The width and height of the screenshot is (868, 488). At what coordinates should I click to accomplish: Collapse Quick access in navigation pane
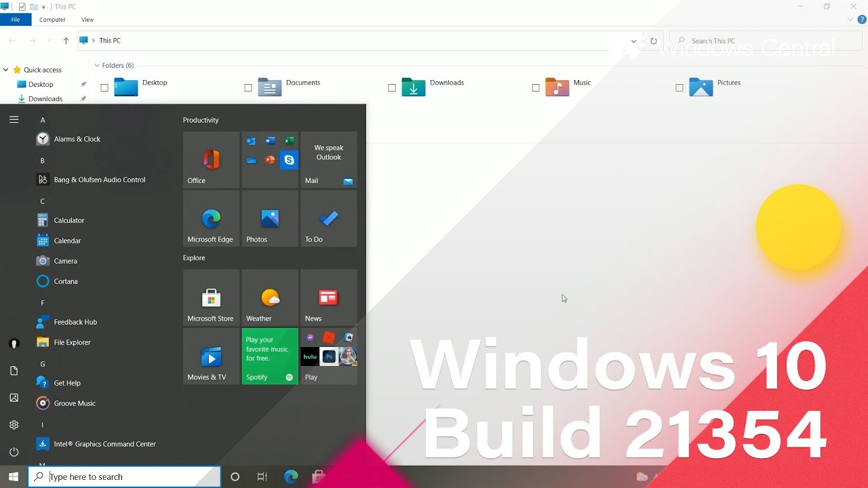5,70
